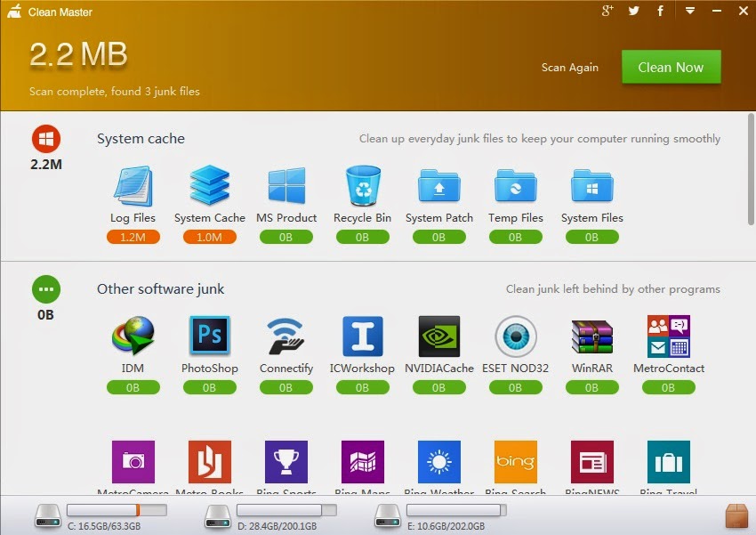The width and height of the screenshot is (756, 535).
Task: Select the NVIDIACache icon
Action: (439, 336)
